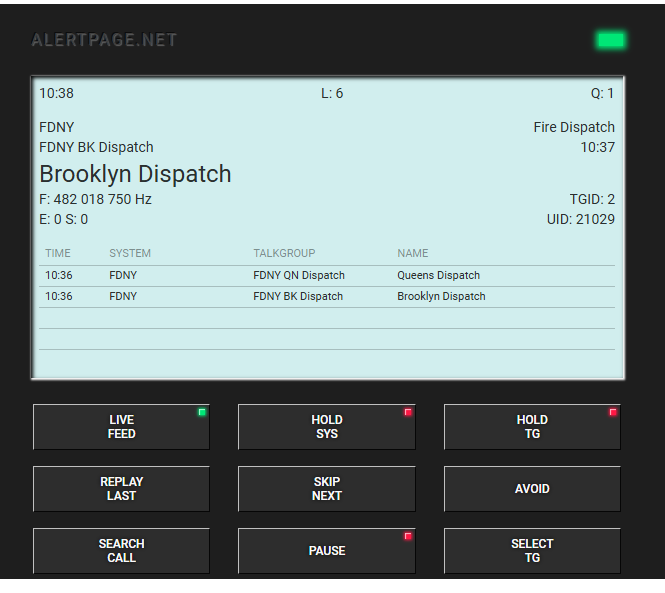Click the SKIP NEXT button

coord(327,489)
